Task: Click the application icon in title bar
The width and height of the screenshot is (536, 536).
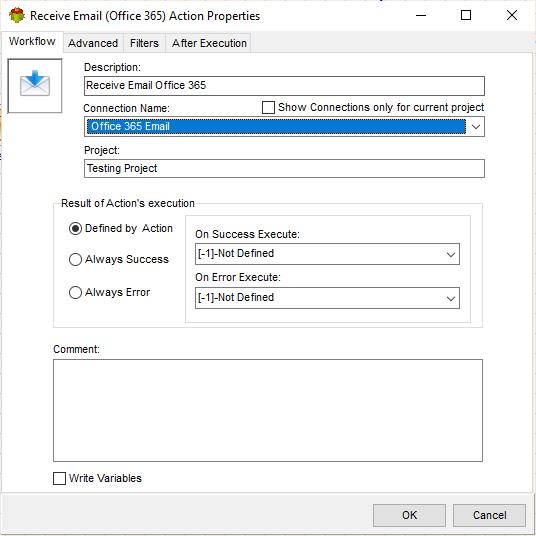Action: click(x=17, y=15)
